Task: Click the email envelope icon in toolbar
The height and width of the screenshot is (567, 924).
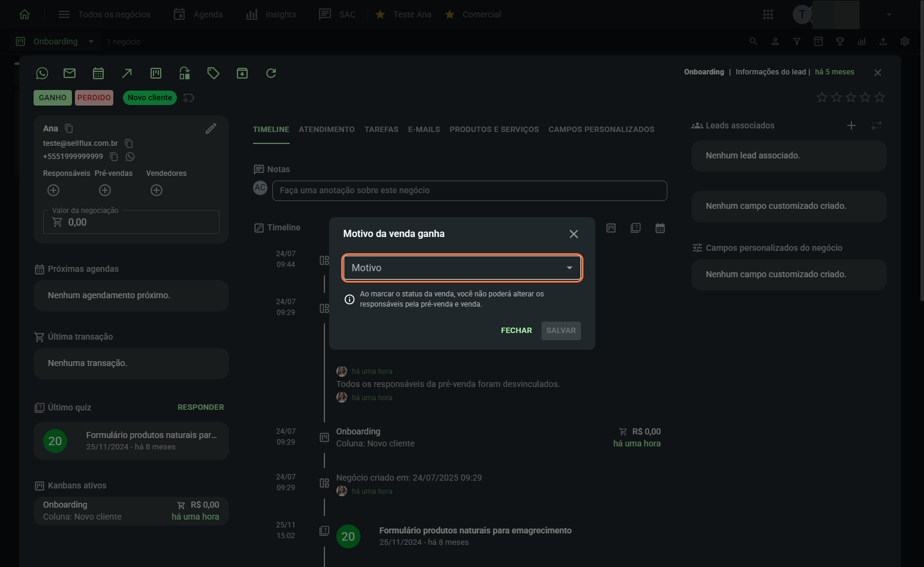Action: [70, 73]
